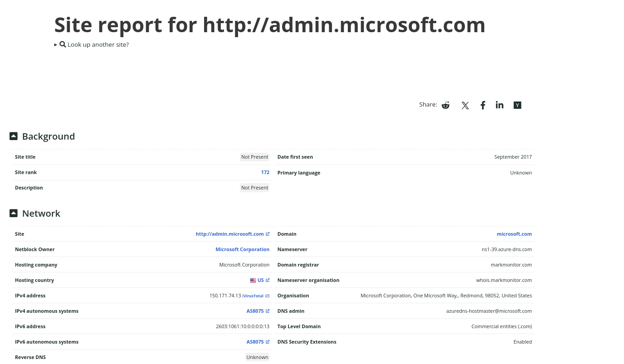Image resolution: width=624 pixels, height=364 pixels.
Task: Collapse the Background section
Action: click(x=14, y=136)
